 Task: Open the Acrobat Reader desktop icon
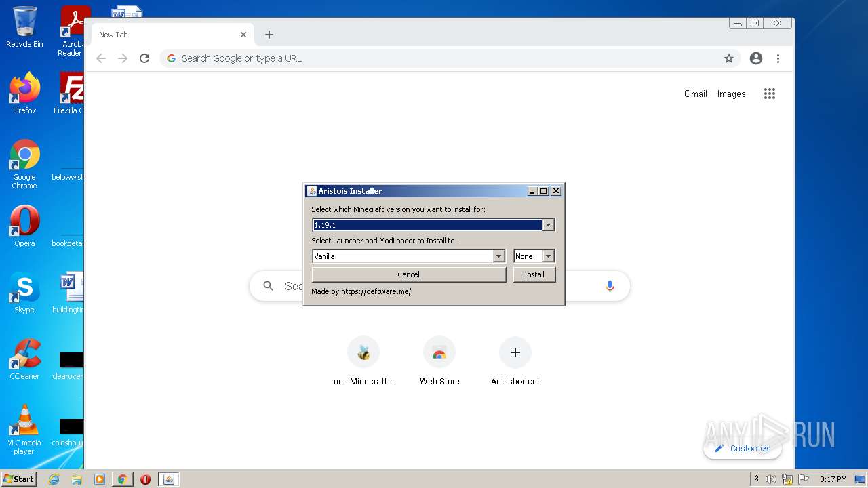tap(73, 31)
